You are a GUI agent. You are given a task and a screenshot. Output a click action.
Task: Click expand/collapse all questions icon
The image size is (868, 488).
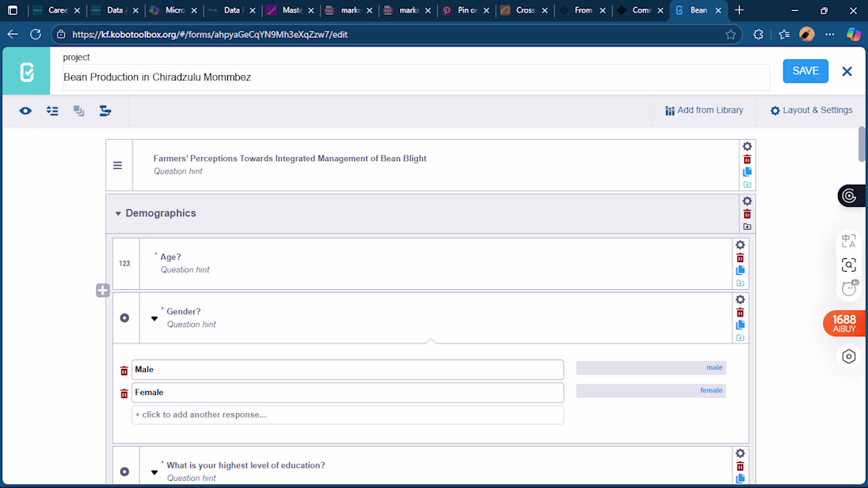click(52, 111)
